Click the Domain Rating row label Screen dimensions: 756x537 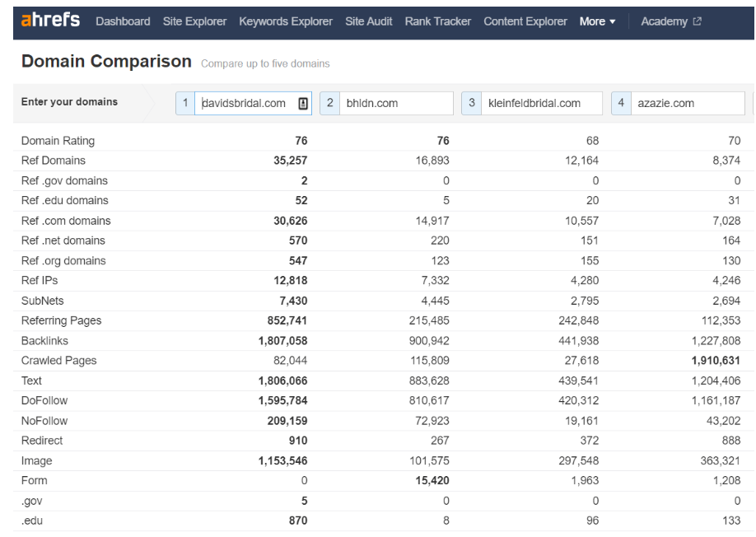click(58, 141)
